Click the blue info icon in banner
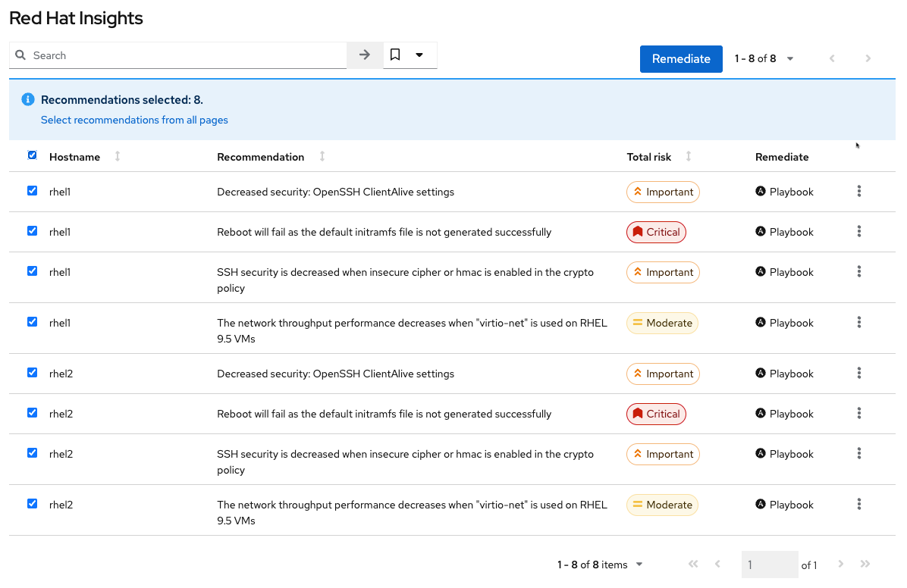The height and width of the screenshot is (588, 907). click(28, 99)
